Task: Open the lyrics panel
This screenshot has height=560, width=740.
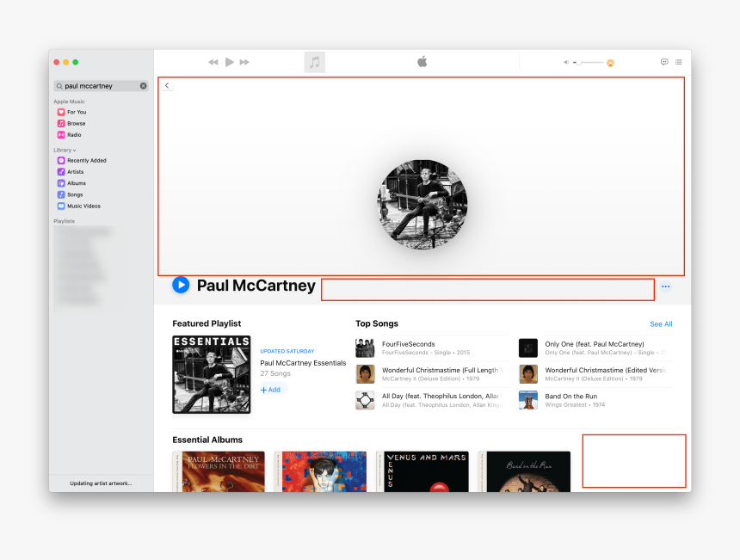Action: 663,62
